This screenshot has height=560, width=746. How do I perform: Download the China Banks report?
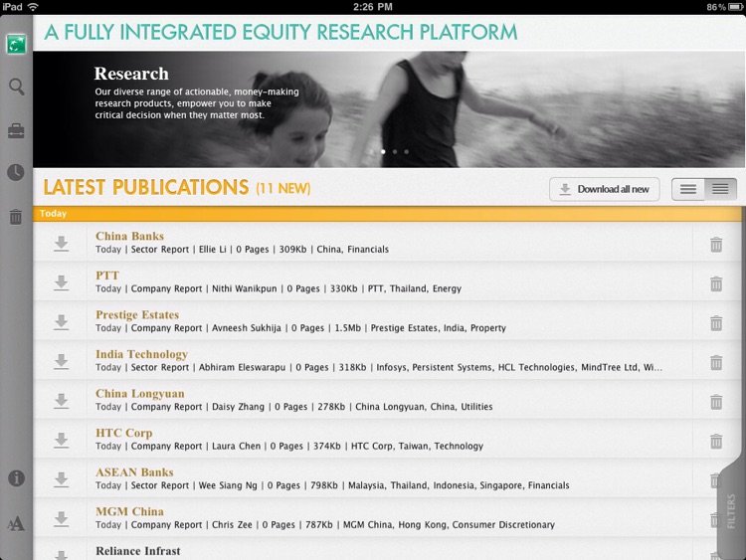[61, 244]
